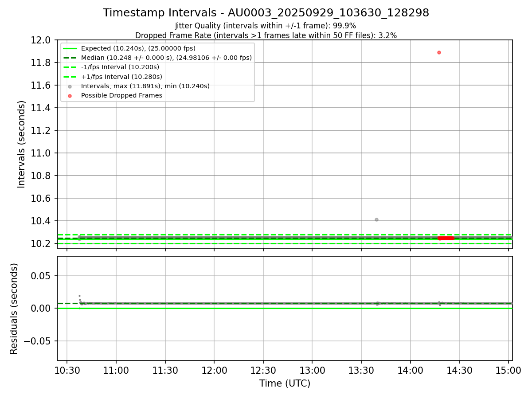The height and width of the screenshot is (399, 532).
Task: Select the Dropped Frame Rate 3.2% subtitle line
Action: pos(266,35)
